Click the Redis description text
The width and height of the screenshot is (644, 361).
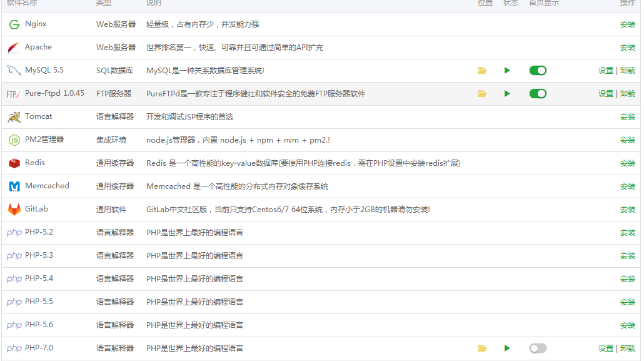click(303, 163)
